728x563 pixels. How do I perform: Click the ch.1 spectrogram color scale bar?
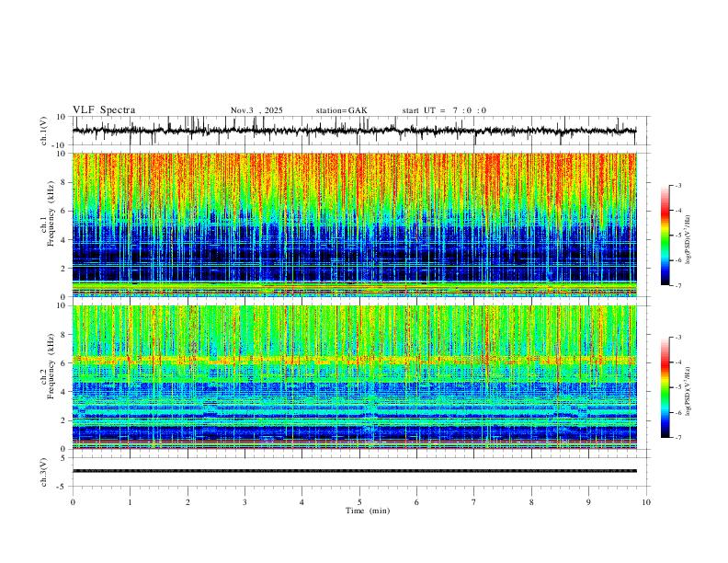pyautogui.click(x=665, y=235)
